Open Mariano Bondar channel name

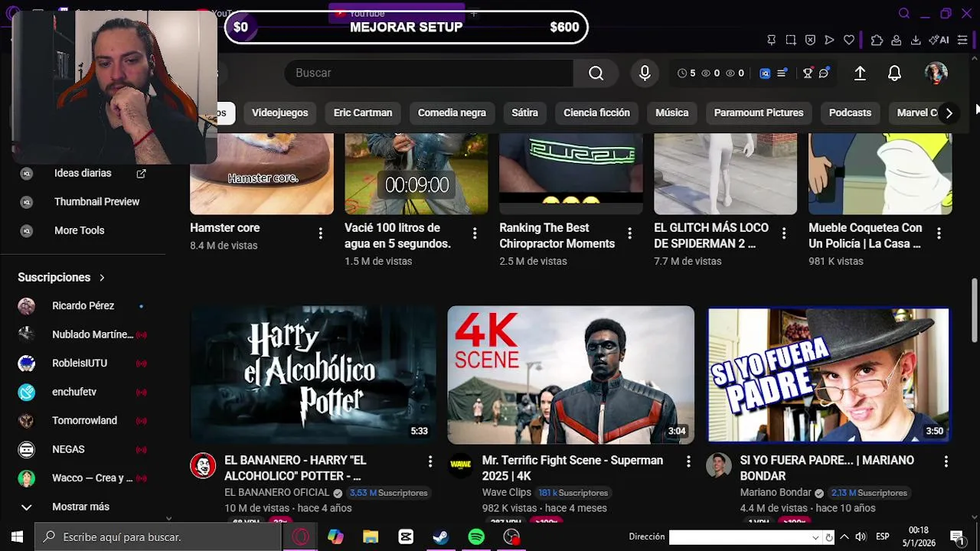pos(775,493)
